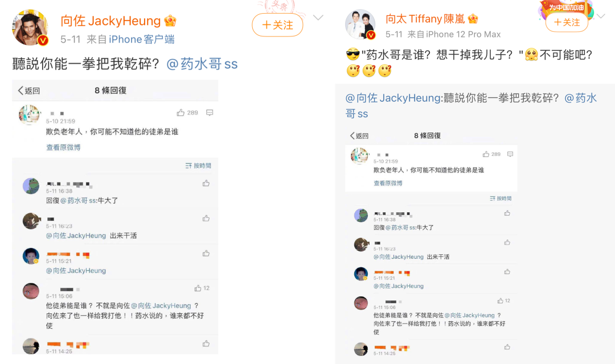615x364 pixels.
Task: Open @药水哥 ss mention in 向佐's post
Action: tap(202, 64)
